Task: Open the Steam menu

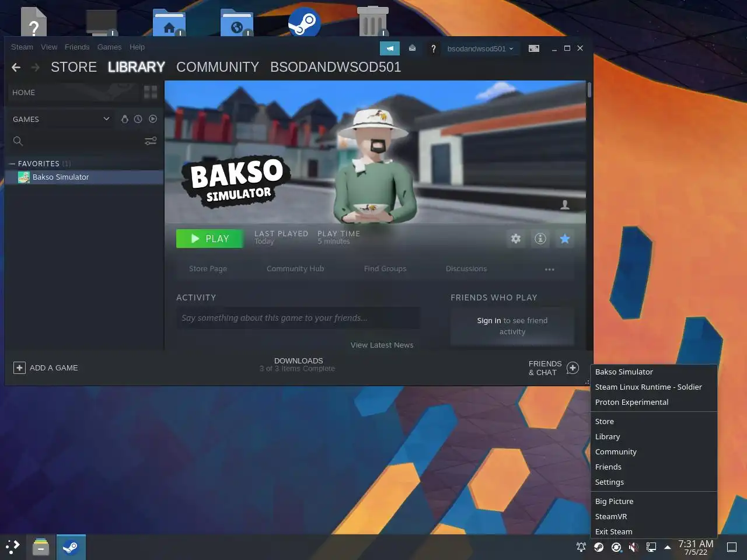Action: click(22, 47)
